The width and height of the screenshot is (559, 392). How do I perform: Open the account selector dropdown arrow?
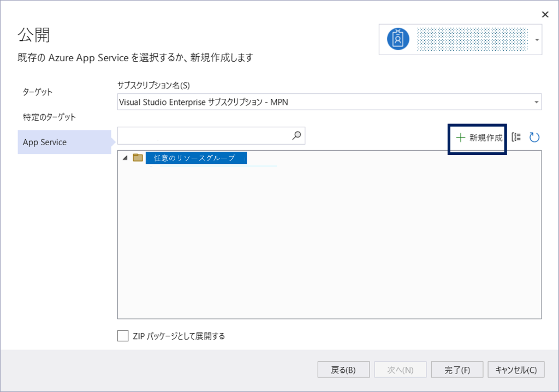(537, 40)
